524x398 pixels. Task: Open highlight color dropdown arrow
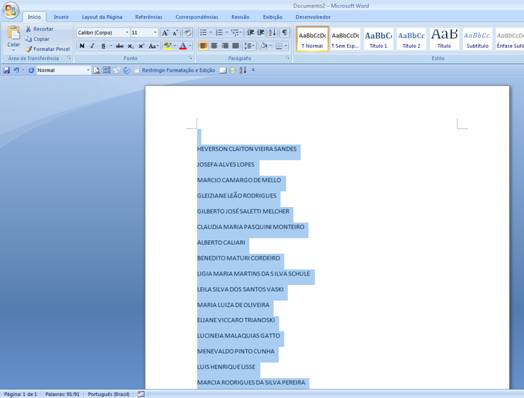[175, 46]
